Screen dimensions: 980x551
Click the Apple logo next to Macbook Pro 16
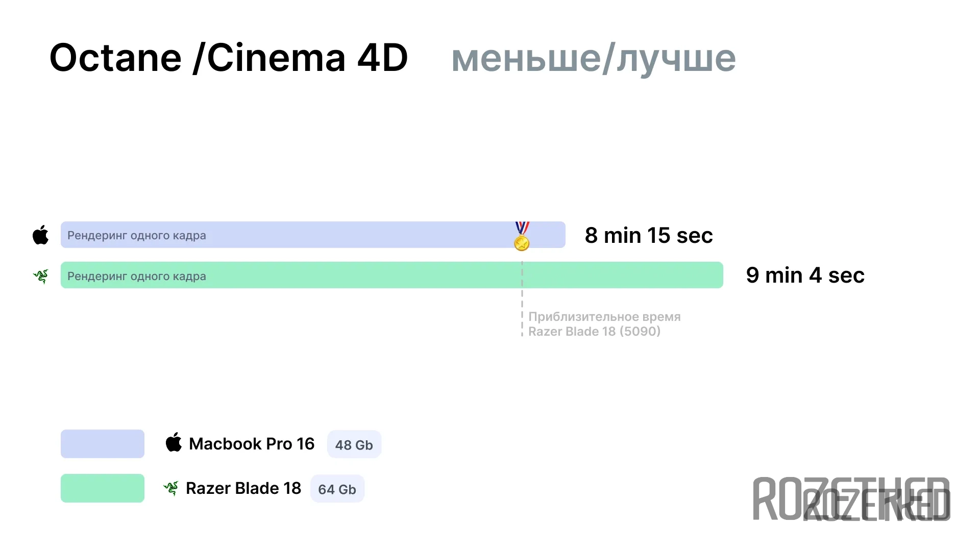click(x=174, y=442)
